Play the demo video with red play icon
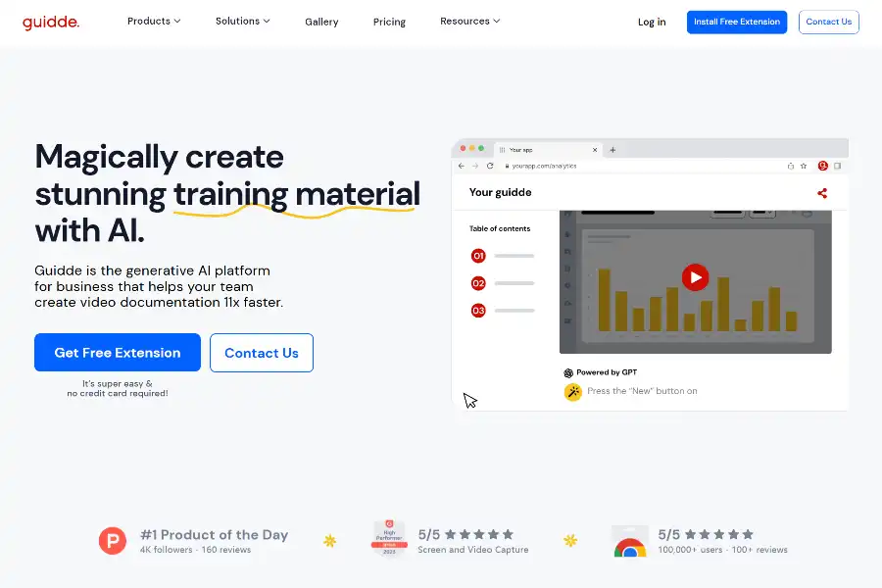 695,277
